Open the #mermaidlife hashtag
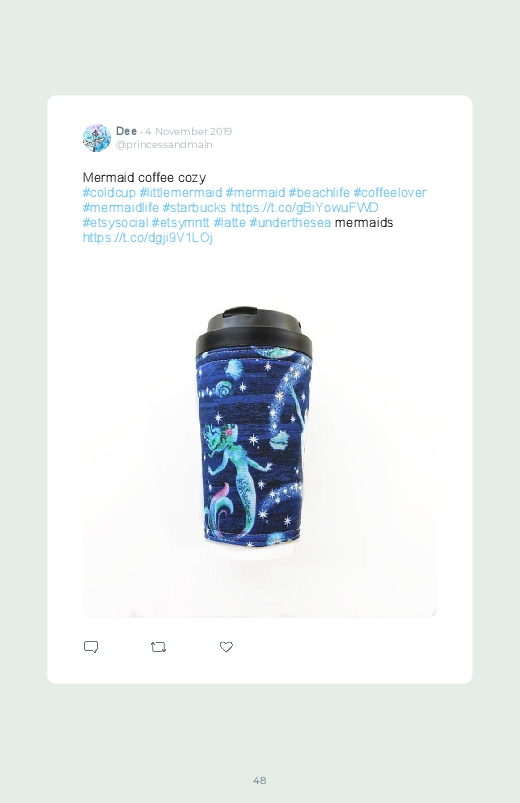This screenshot has width=520, height=803. point(120,207)
